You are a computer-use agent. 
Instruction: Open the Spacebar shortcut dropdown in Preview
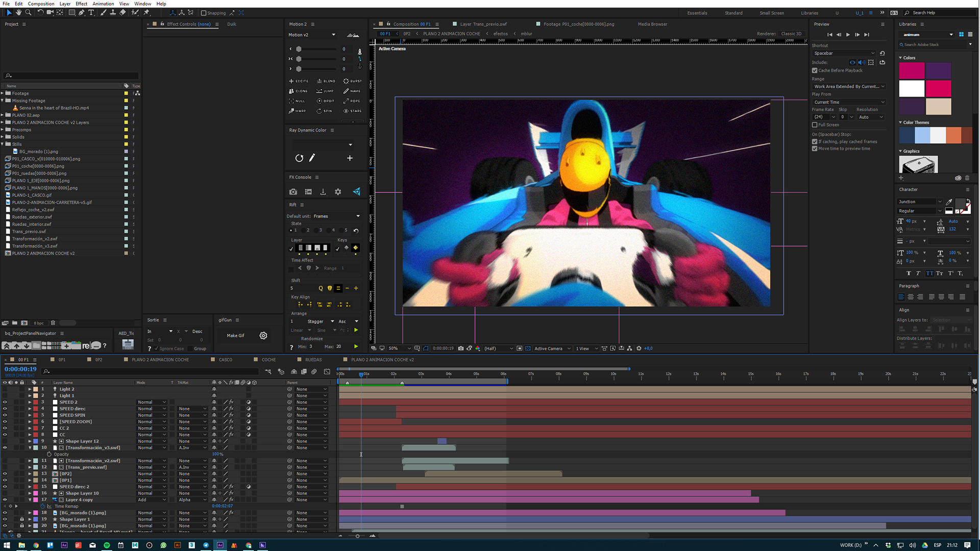tap(844, 53)
